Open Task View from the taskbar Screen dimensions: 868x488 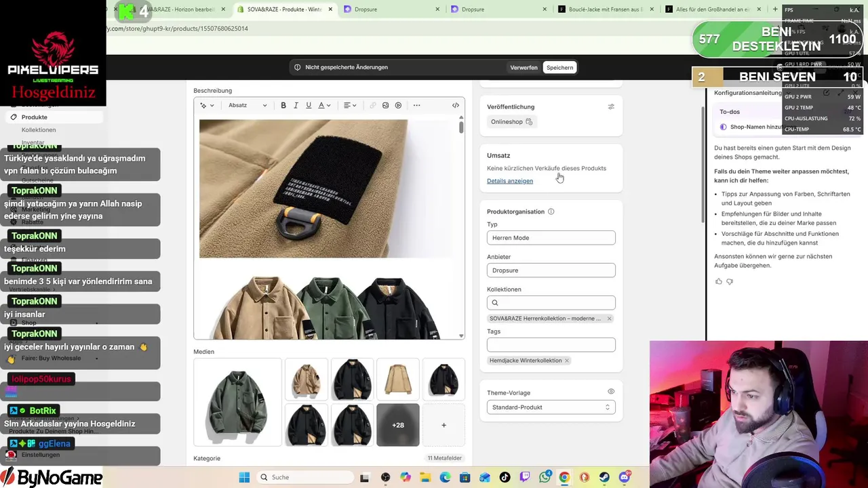(x=364, y=477)
